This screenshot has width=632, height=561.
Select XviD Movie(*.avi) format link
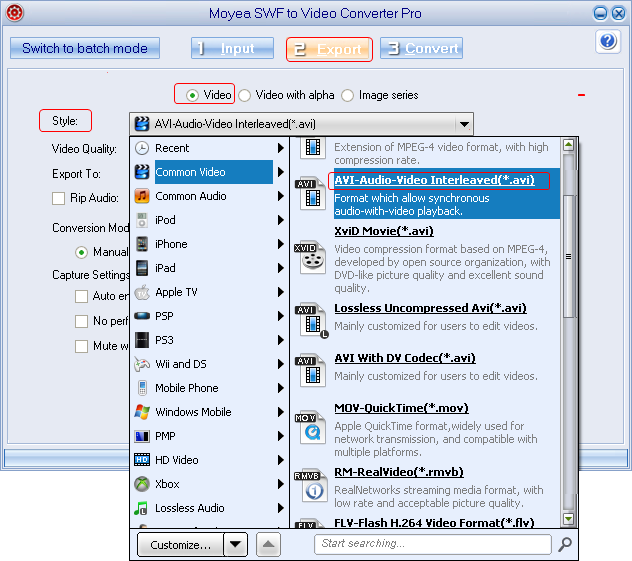pos(384,231)
